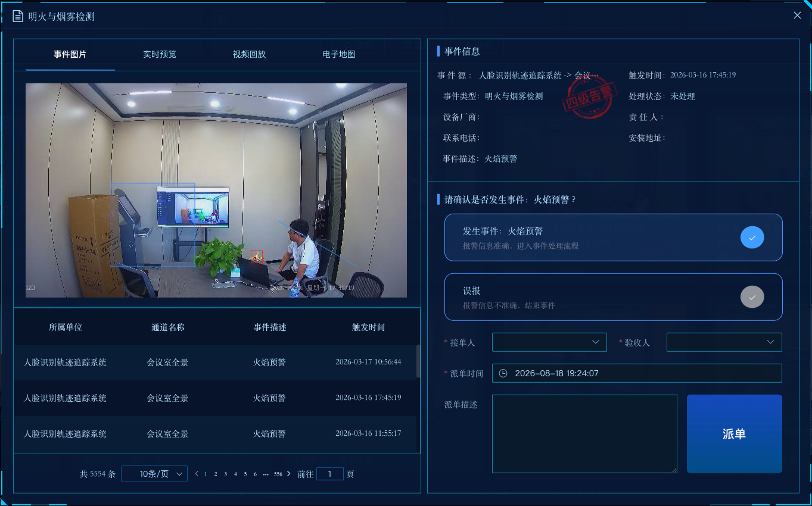Go to page 4 of results
This screenshot has height=506, width=812.
tap(235, 474)
